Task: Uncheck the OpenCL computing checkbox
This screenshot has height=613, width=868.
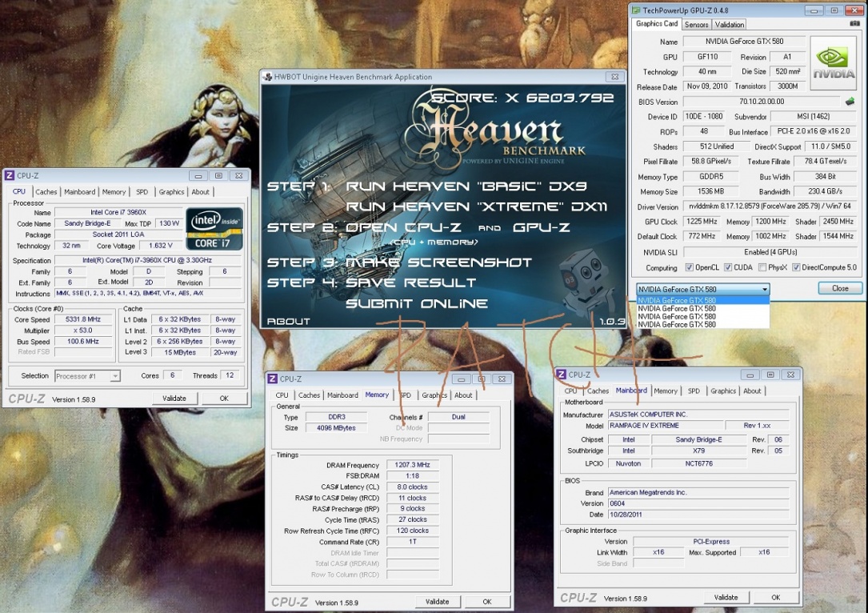Action: (689, 267)
